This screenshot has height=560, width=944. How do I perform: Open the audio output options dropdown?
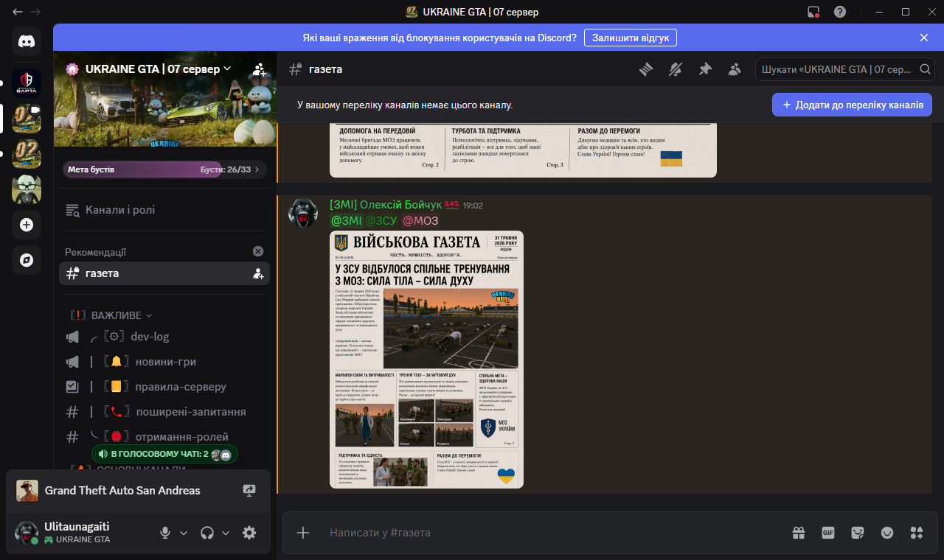[226, 533]
